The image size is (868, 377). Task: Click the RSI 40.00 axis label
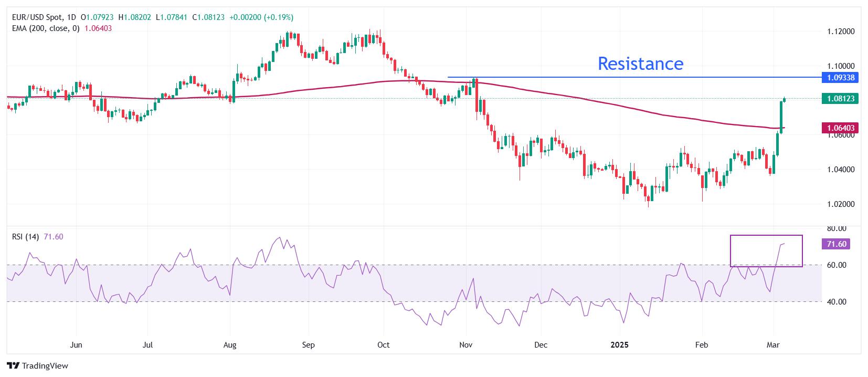click(x=837, y=302)
